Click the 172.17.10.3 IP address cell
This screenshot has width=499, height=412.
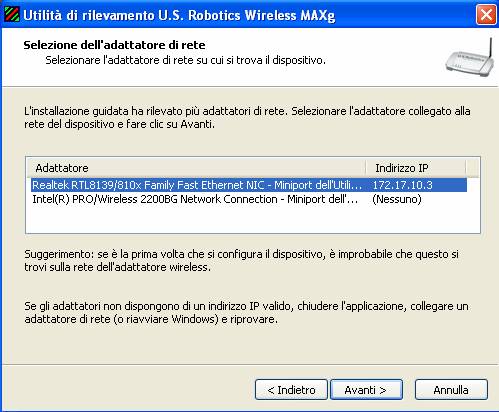(402, 185)
